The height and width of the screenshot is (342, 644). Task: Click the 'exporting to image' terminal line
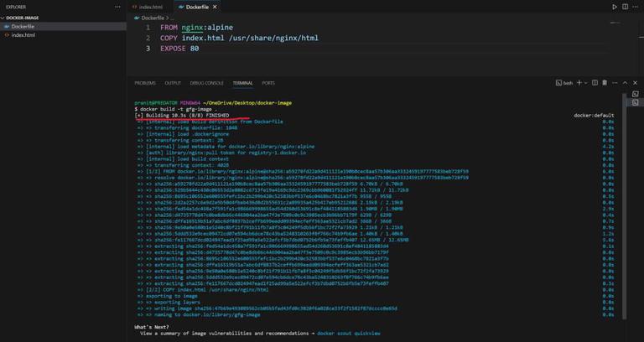pos(167,296)
